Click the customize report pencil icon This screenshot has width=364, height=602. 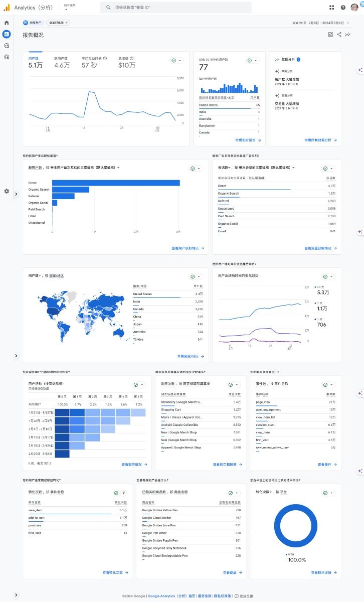tap(330, 35)
